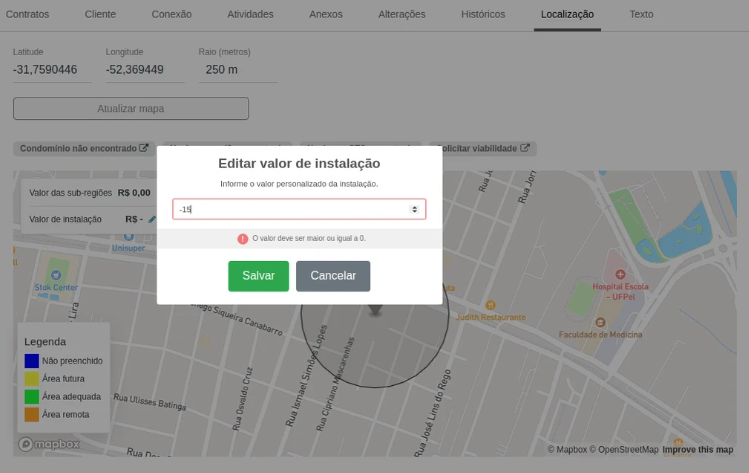749x473 pixels.
Task: Switch to the Alterações tab
Action: [x=402, y=14]
